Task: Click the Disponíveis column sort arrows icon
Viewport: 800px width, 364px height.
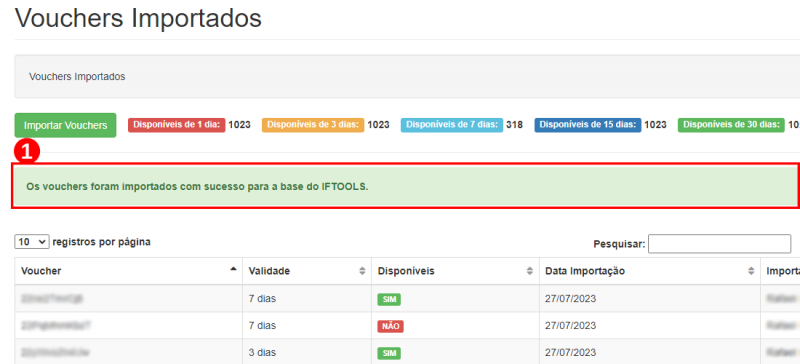Action: click(x=530, y=272)
